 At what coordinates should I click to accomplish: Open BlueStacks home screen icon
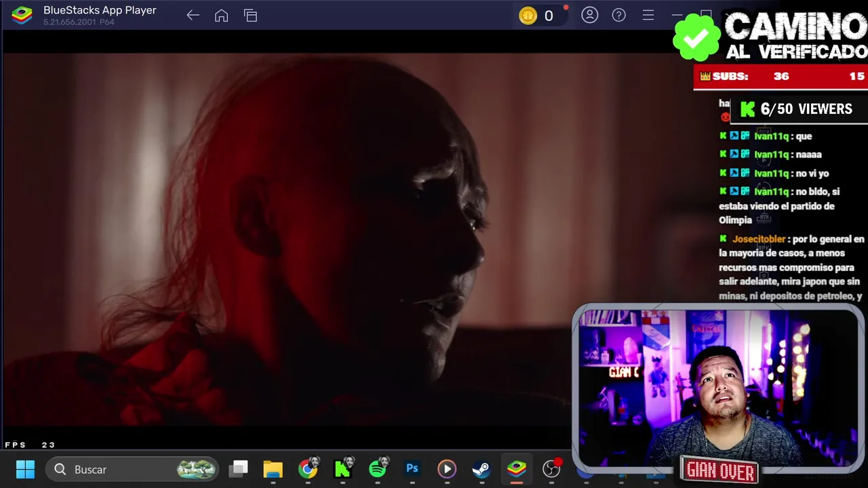pos(221,16)
